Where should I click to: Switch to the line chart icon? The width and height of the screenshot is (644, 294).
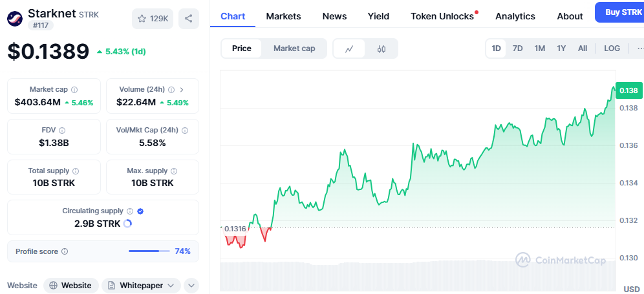click(349, 48)
